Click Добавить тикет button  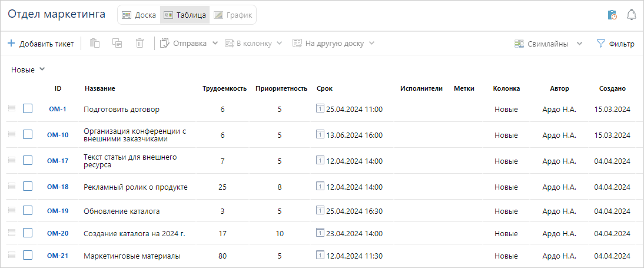pyautogui.click(x=41, y=44)
